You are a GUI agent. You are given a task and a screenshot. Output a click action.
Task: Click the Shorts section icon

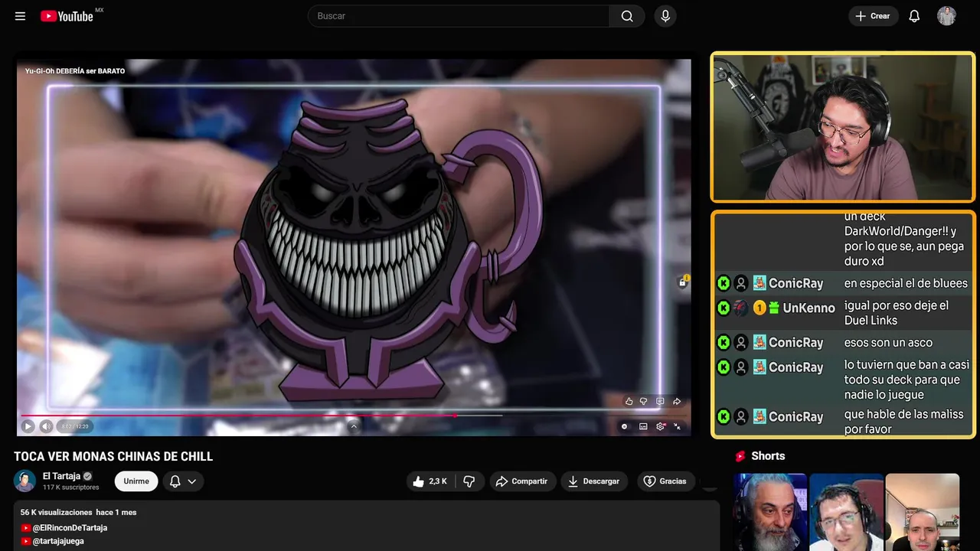point(740,456)
